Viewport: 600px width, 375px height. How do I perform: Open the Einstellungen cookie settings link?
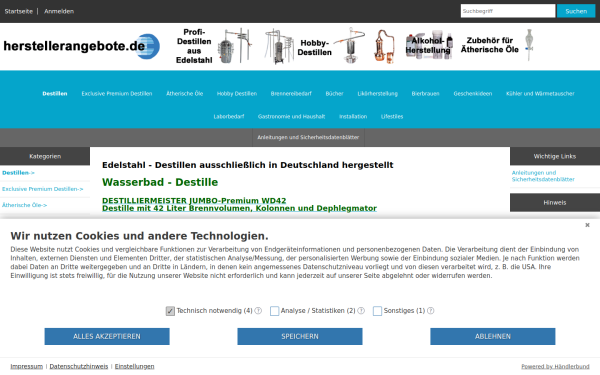pyautogui.click(x=134, y=367)
